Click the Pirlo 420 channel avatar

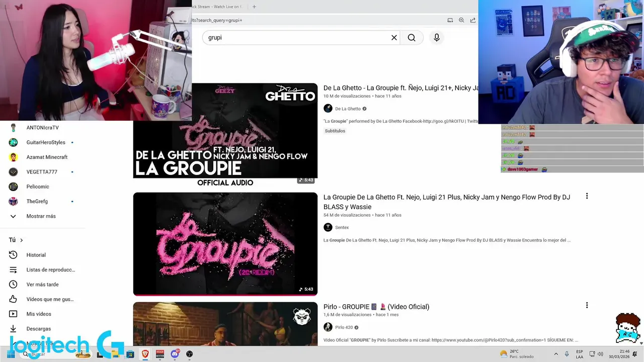(328, 327)
